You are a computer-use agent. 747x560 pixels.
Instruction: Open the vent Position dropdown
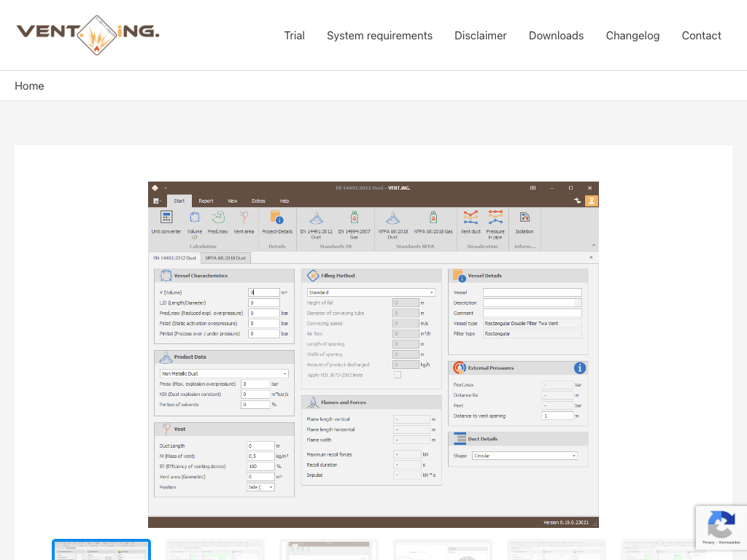click(x=260, y=487)
